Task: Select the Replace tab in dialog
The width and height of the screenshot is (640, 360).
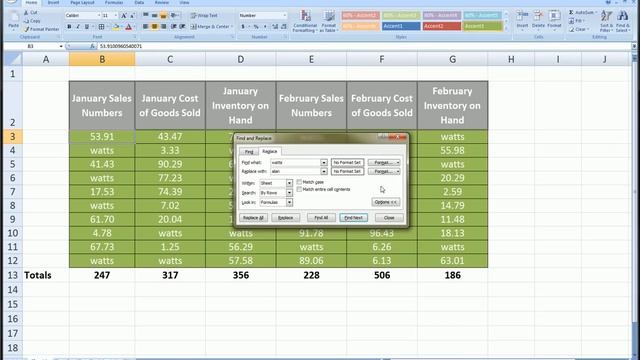Action: coord(269,151)
